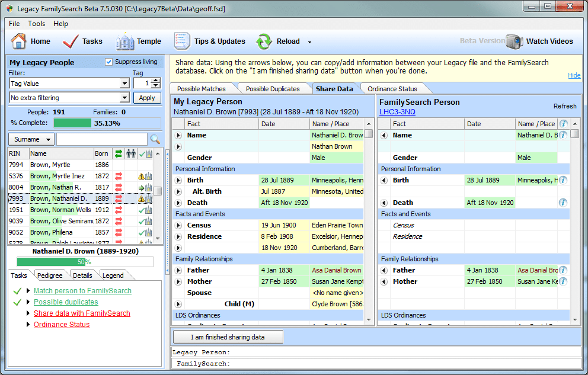Open Share data with FamilySearch link
The image size is (588, 375).
pyautogui.click(x=82, y=313)
